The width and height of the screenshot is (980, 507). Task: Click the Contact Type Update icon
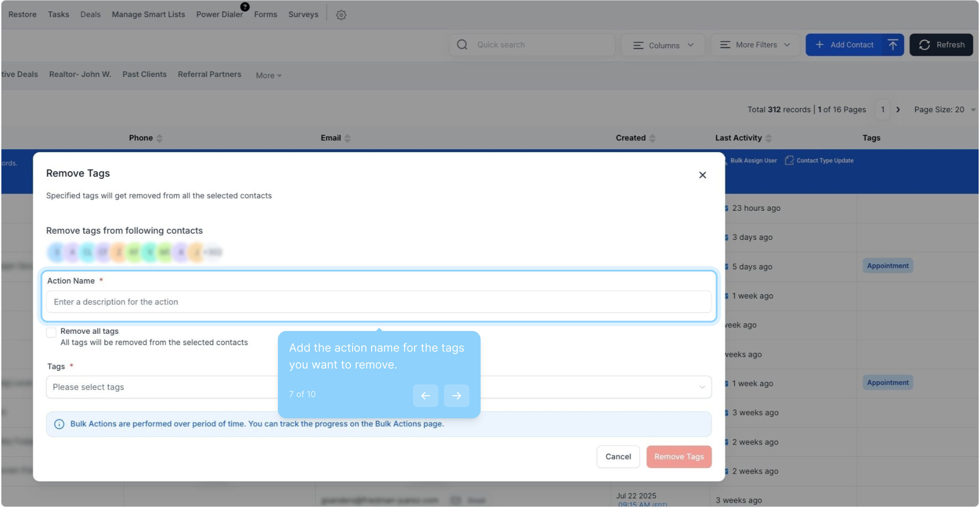pyautogui.click(x=789, y=161)
